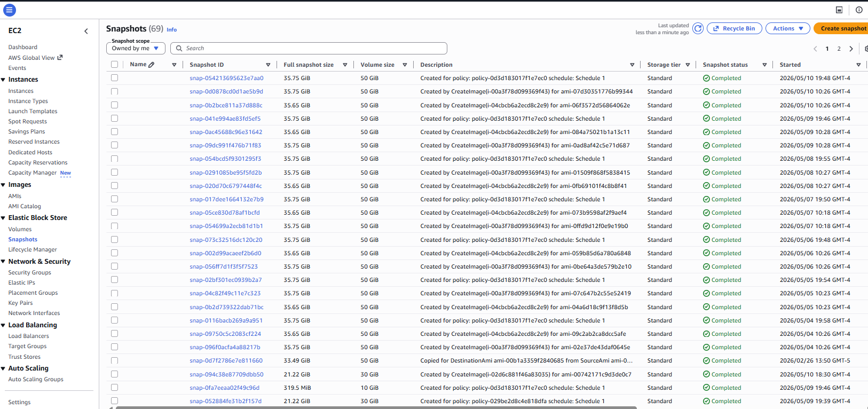Open Security Groups in the sidebar
This screenshot has width=868, height=409.
(30, 272)
